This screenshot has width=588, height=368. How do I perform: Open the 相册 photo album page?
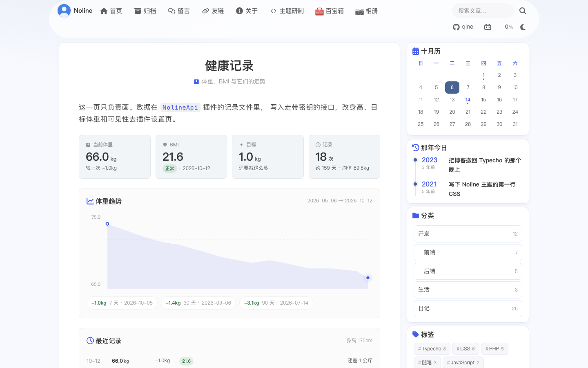pos(366,11)
